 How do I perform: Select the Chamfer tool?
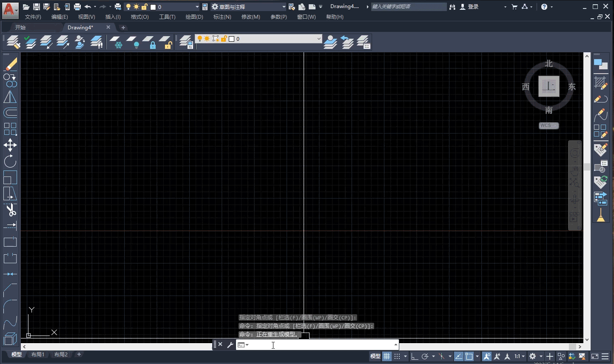(x=10, y=290)
